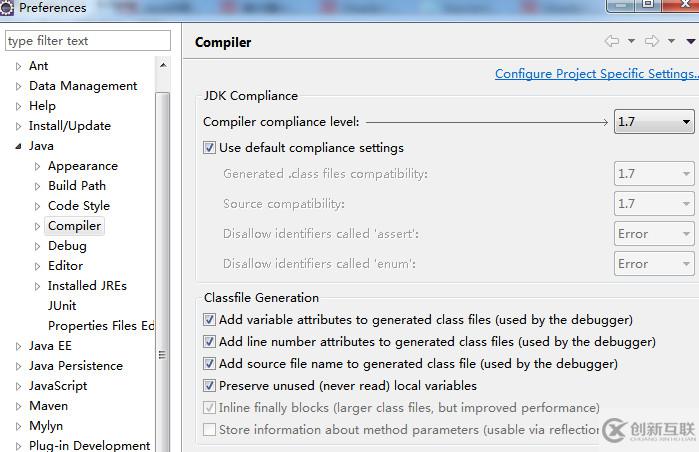
Task: Select JUnit preference entry
Action: 62,306
